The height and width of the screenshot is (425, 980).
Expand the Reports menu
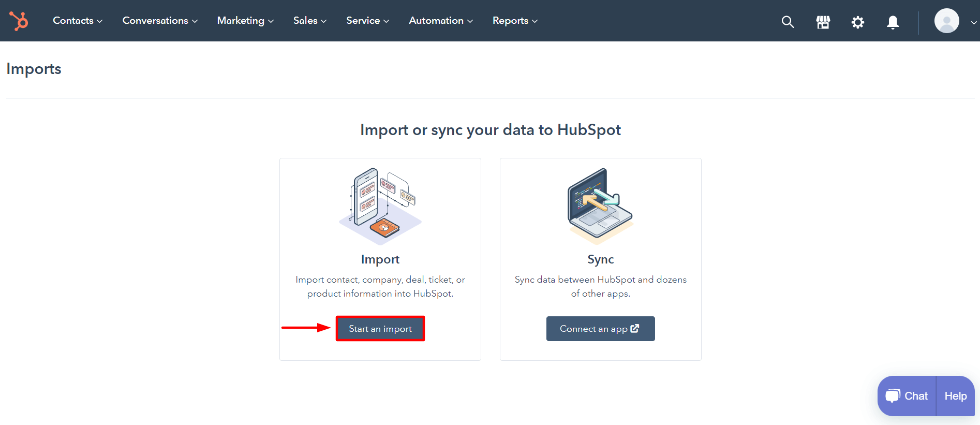pos(515,21)
